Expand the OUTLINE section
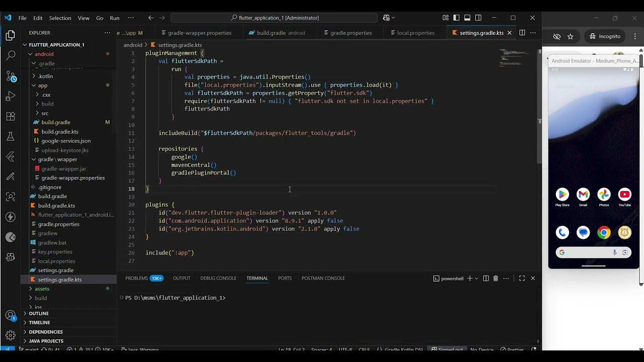 (x=39, y=313)
